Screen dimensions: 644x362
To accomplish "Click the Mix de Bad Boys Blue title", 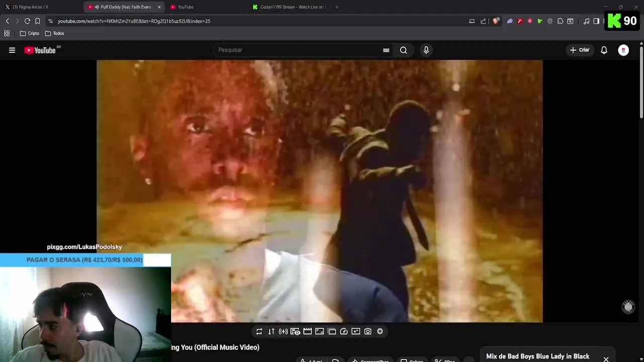I will pyautogui.click(x=537, y=356).
